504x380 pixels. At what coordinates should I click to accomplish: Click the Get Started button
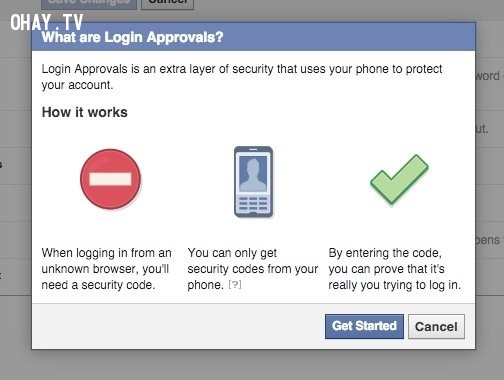coord(364,326)
